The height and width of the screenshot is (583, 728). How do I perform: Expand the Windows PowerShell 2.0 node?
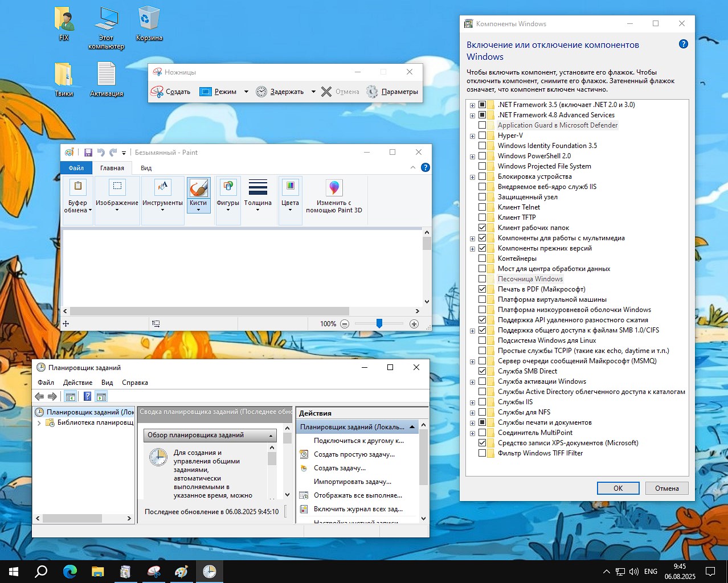472,157
